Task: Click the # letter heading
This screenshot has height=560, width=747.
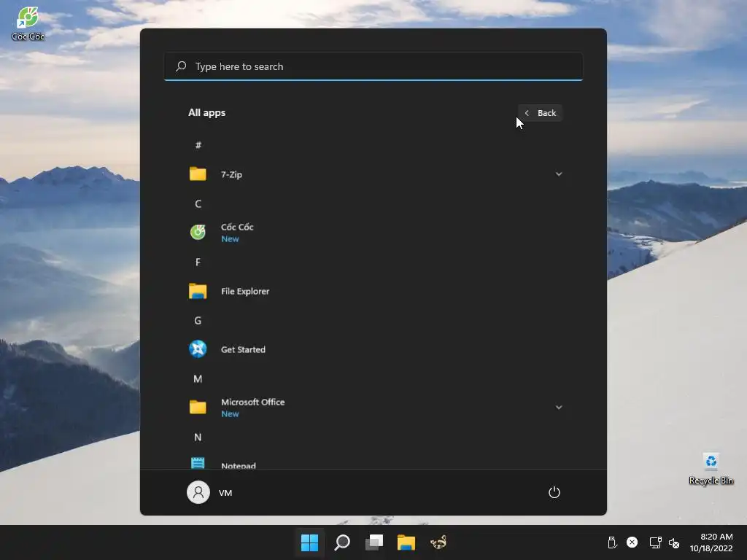Action: point(198,145)
